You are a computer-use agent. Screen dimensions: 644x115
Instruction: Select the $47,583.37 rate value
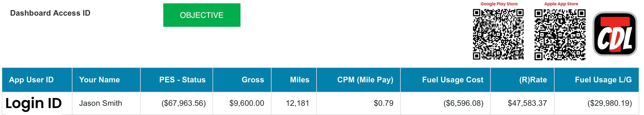tap(527, 103)
